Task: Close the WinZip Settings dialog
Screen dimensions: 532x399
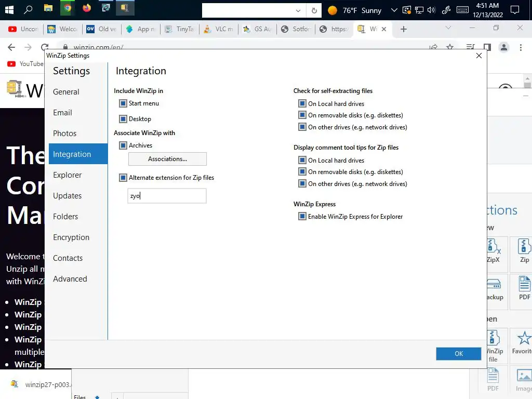Action: tap(478, 56)
